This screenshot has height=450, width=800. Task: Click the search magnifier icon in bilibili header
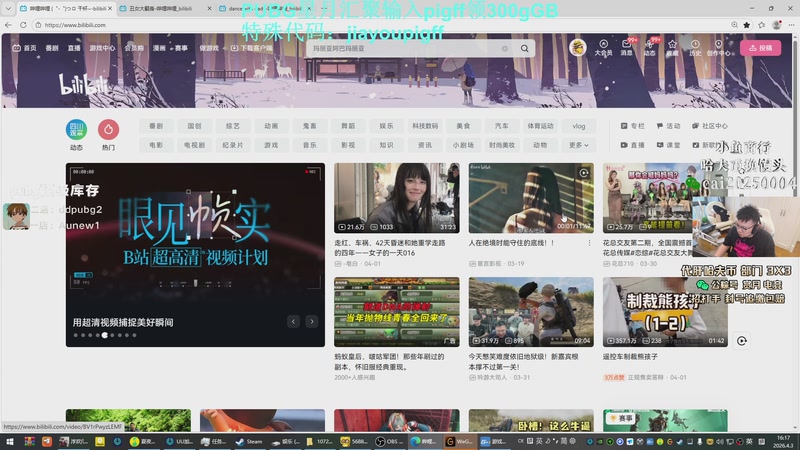coord(524,48)
